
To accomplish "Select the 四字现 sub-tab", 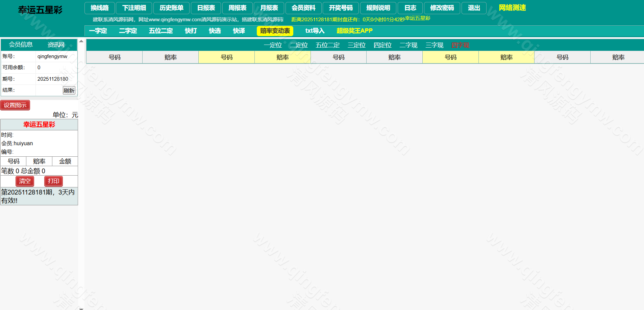I will pos(460,45).
